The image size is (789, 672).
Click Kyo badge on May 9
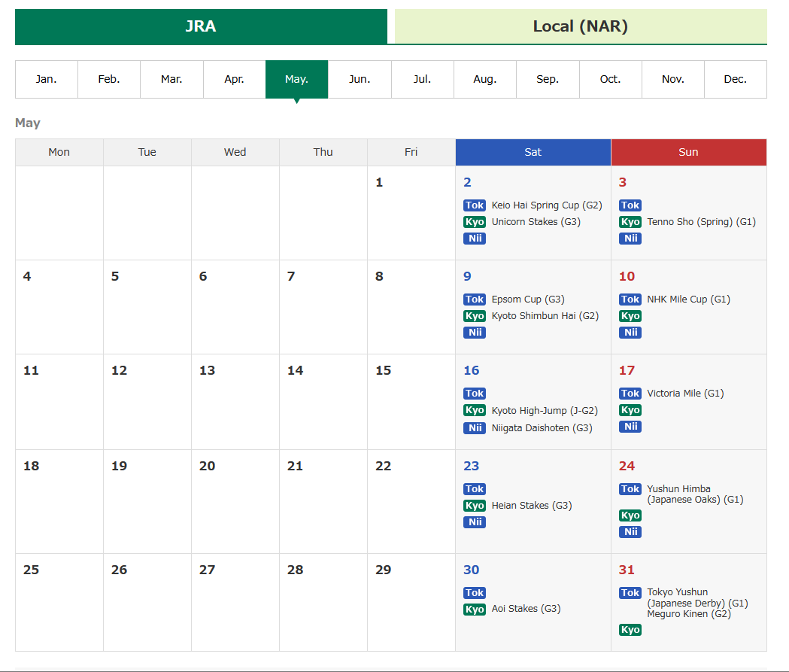(x=475, y=316)
